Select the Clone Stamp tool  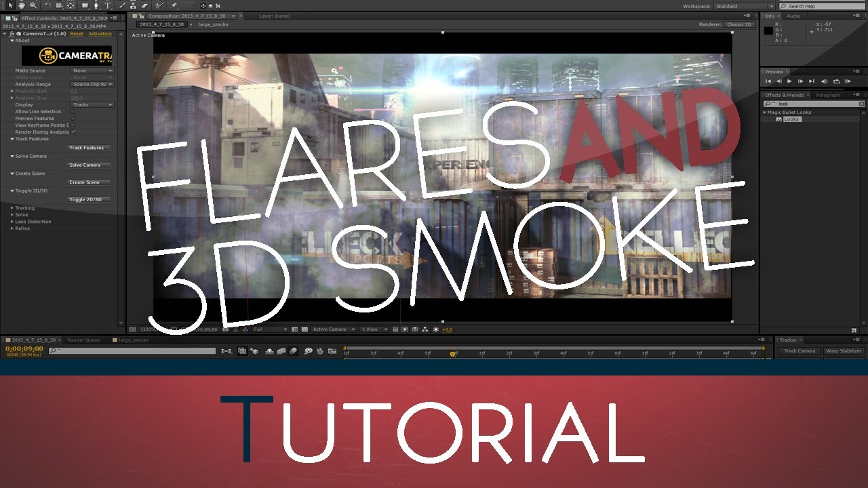(x=134, y=5)
